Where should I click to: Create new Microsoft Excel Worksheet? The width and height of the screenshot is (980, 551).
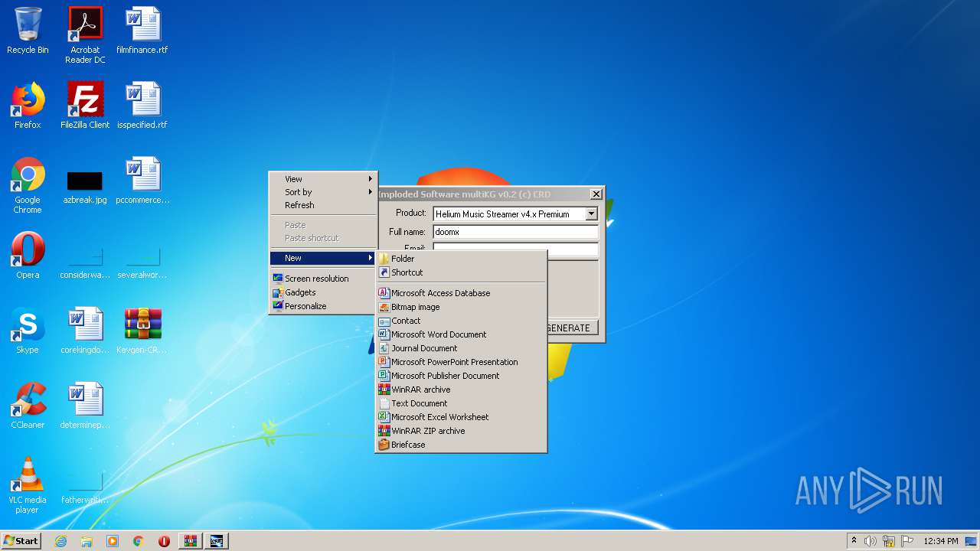tap(461, 417)
